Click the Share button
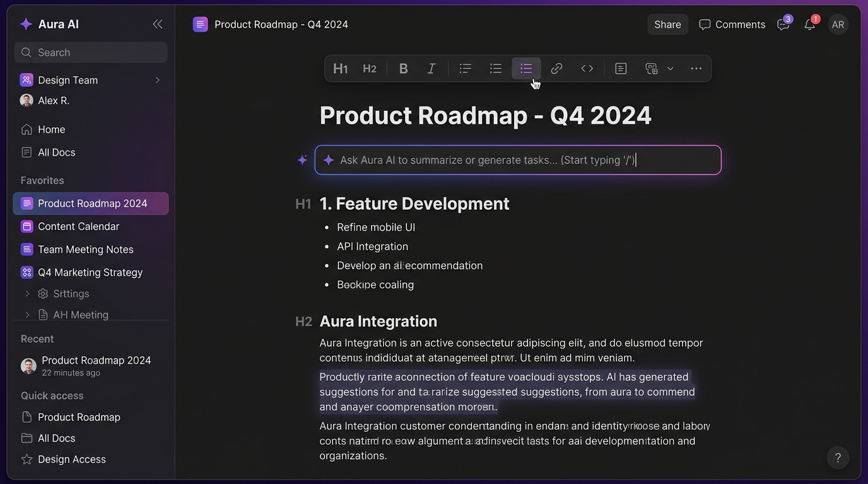Screen dimensions: 868x484 (667, 25)
